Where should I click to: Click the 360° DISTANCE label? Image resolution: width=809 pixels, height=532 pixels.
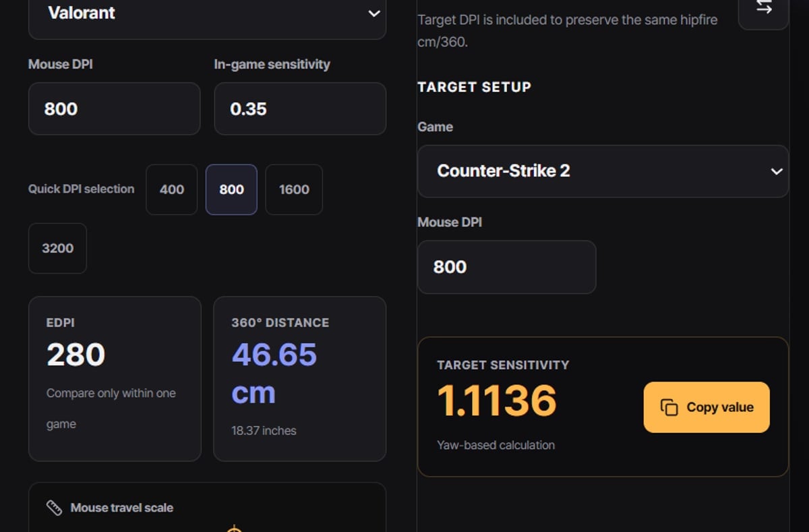pyautogui.click(x=280, y=323)
